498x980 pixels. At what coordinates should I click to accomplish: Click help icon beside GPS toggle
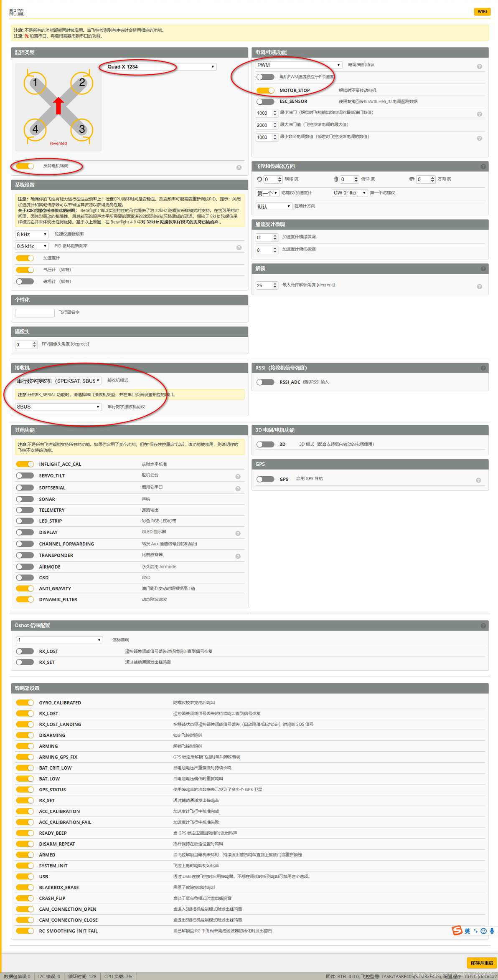[478, 480]
